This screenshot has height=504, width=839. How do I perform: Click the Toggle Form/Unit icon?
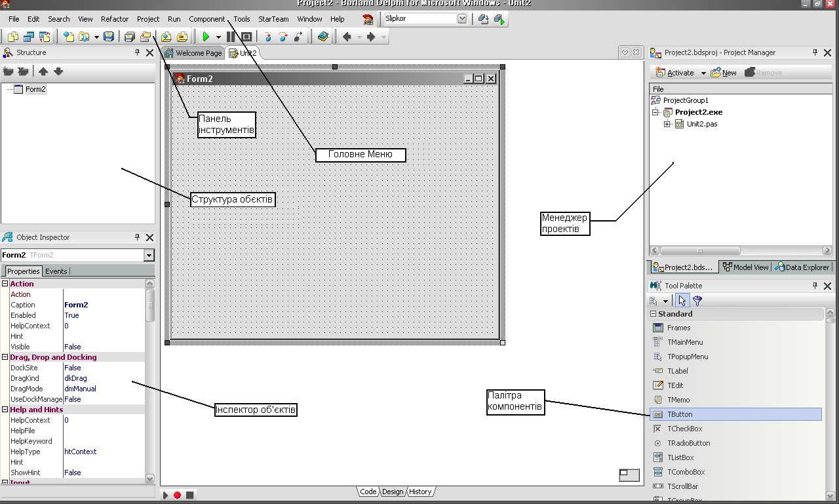pyautogui.click(x=45, y=37)
